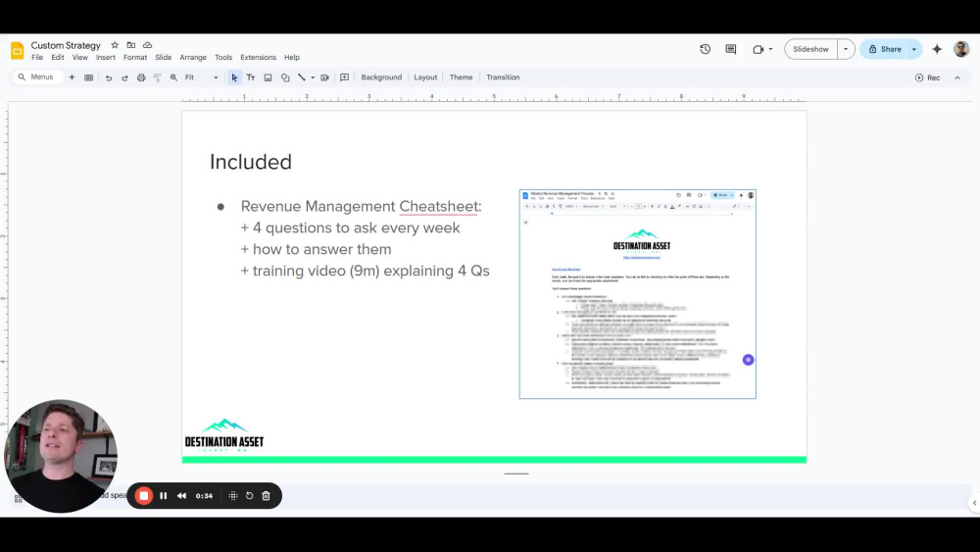
Task: Open the Theme panel
Action: pyautogui.click(x=461, y=77)
